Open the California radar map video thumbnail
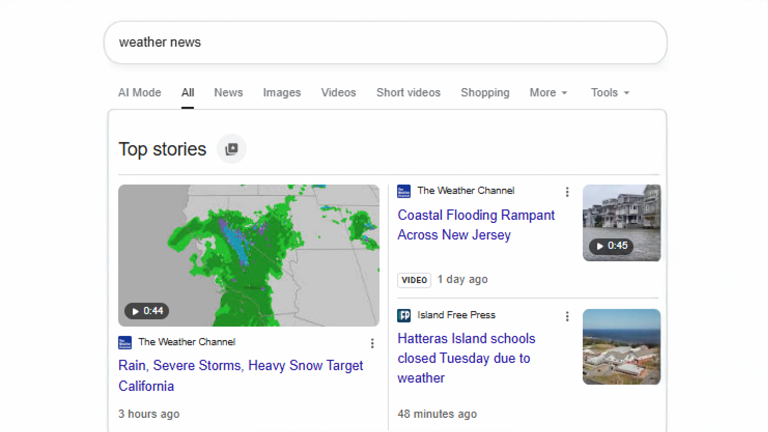Viewport: 768px width, 432px height. (249, 255)
